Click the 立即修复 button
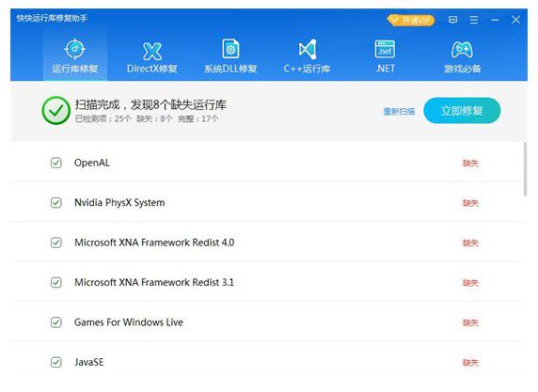Viewport: 538px width, 392px height. 462,110
